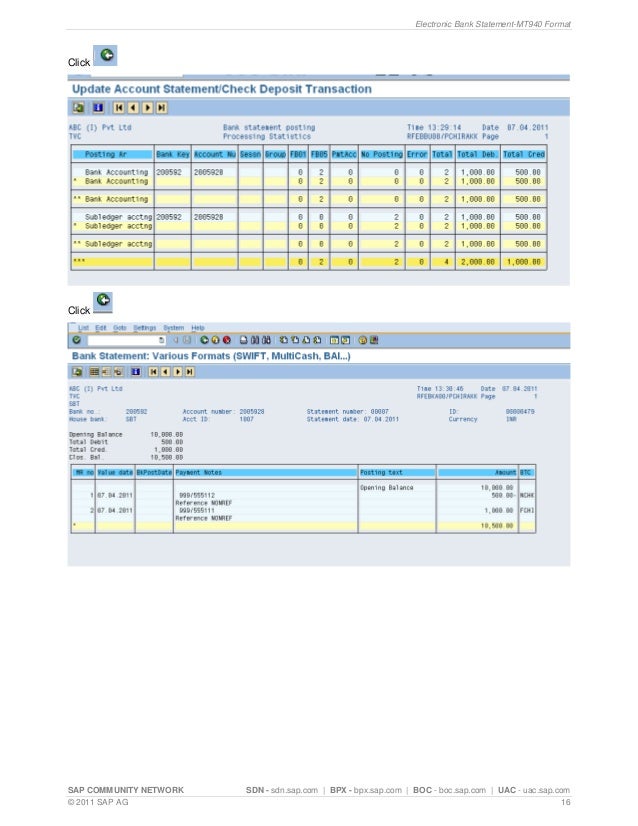The width and height of the screenshot is (638, 826).
Task: Click the Find binoculars icon in Bank Statement toolbar
Action: pyautogui.click(x=254, y=340)
